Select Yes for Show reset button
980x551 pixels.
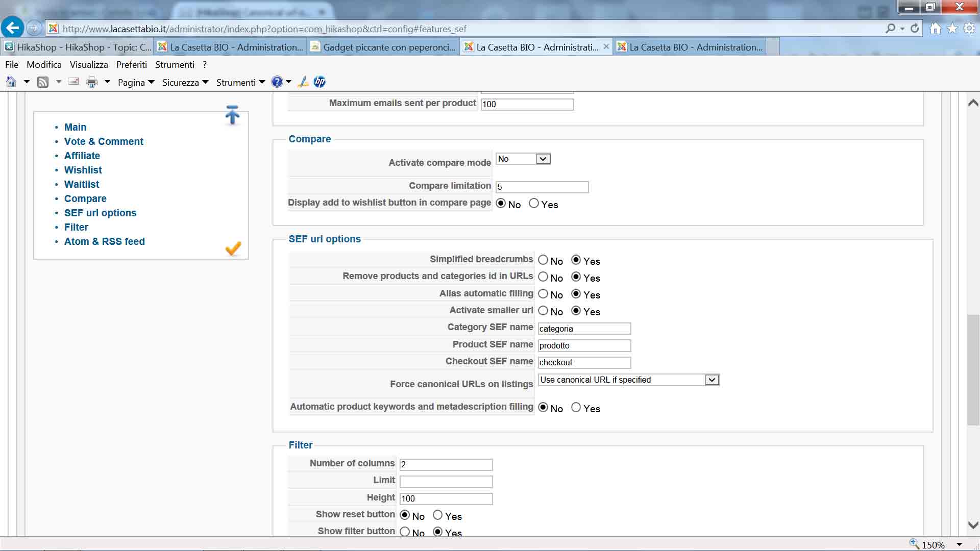tap(437, 515)
